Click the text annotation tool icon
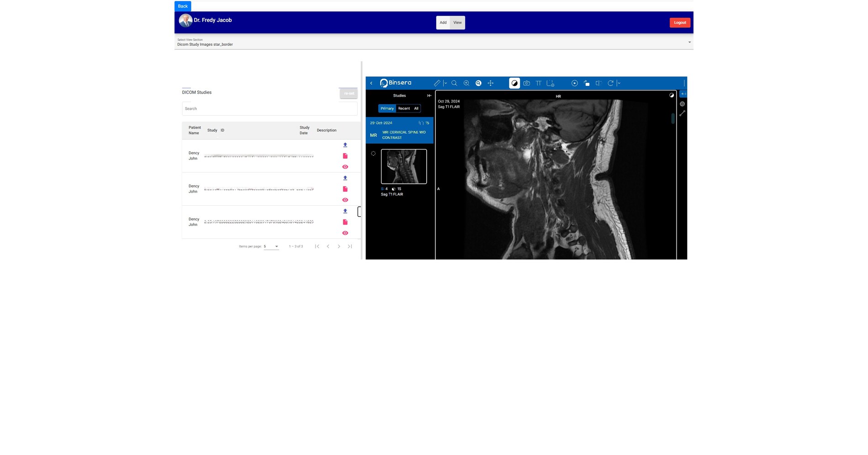Viewport: 868px width, 455px height. pyautogui.click(x=538, y=83)
